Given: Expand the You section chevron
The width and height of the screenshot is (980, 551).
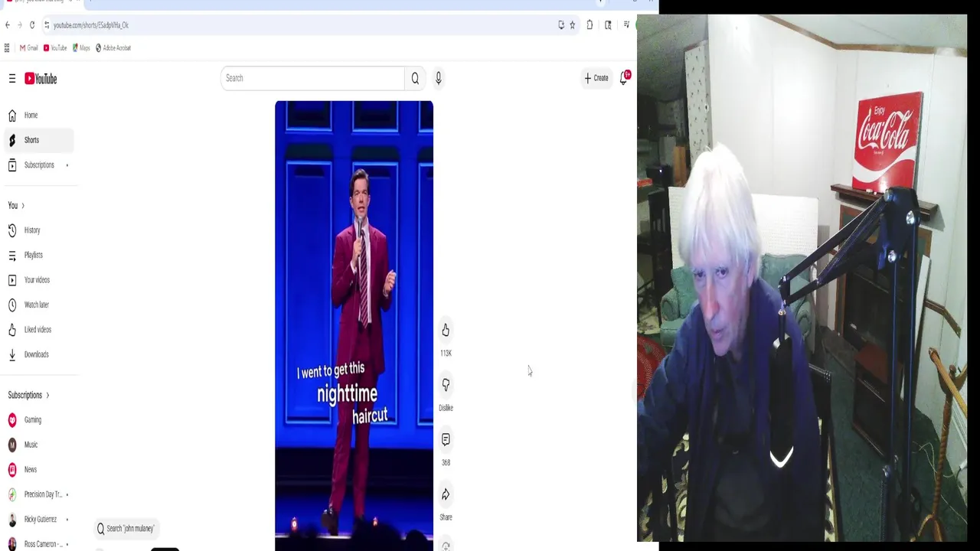Looking at the screenshot, I should tap(23, 206).
